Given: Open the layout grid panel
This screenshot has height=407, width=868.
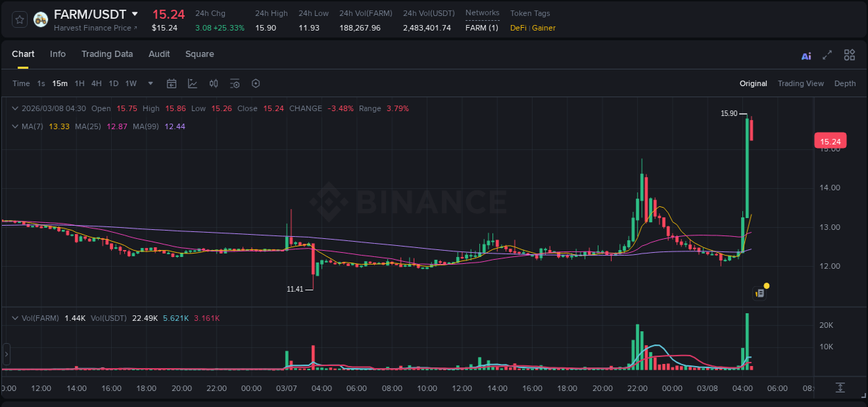Looking at the screenshot, I should [849, 54].
